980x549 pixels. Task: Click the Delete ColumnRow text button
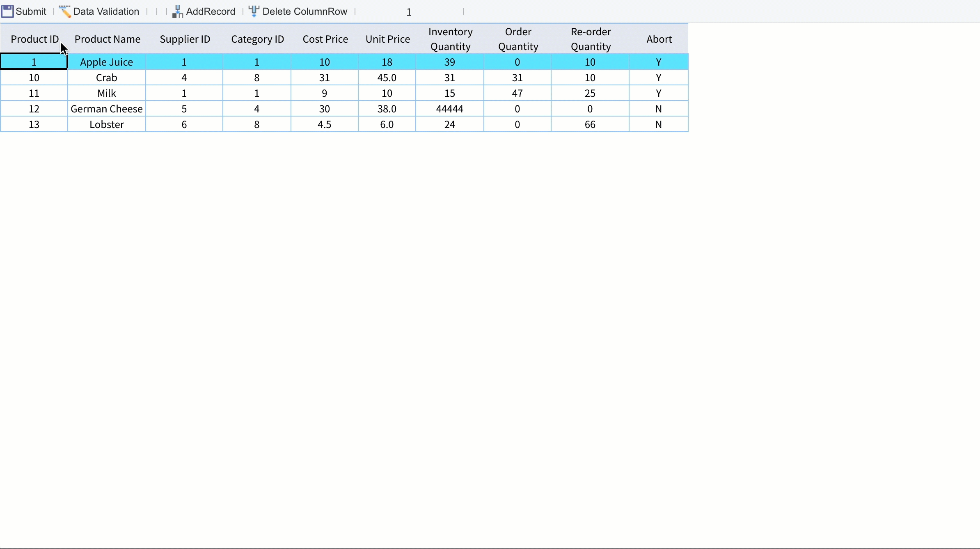click(305, 11)
